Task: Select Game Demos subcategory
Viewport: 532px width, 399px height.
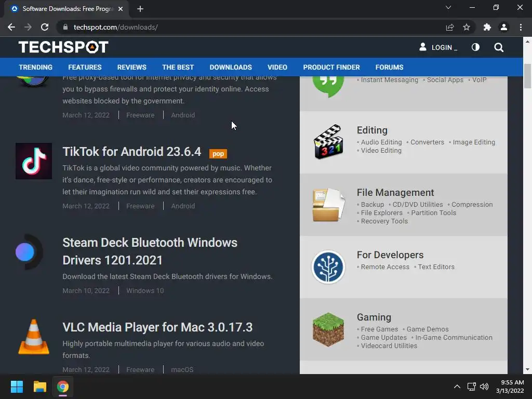Action: click(428, 329)
